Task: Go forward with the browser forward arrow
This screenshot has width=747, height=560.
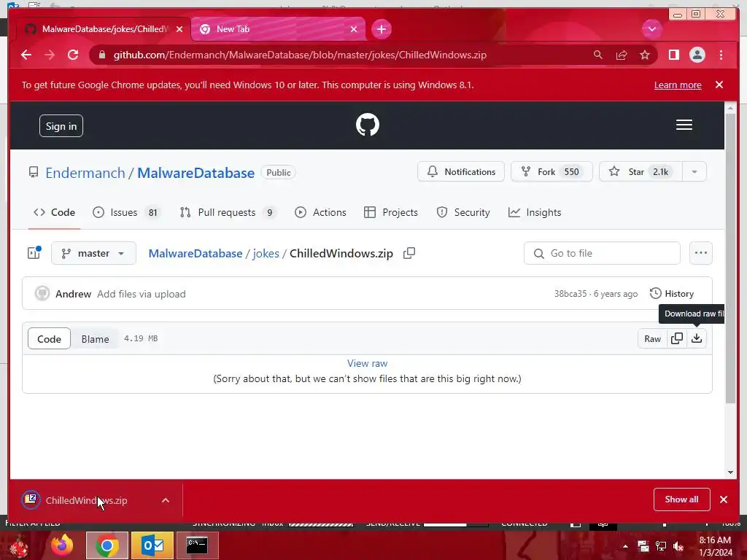Action: (x=50, y=55)
